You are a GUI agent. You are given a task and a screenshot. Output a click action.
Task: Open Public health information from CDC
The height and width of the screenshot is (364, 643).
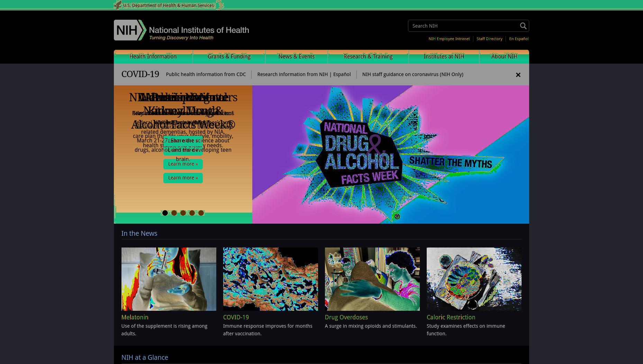[x=206, y=75]
